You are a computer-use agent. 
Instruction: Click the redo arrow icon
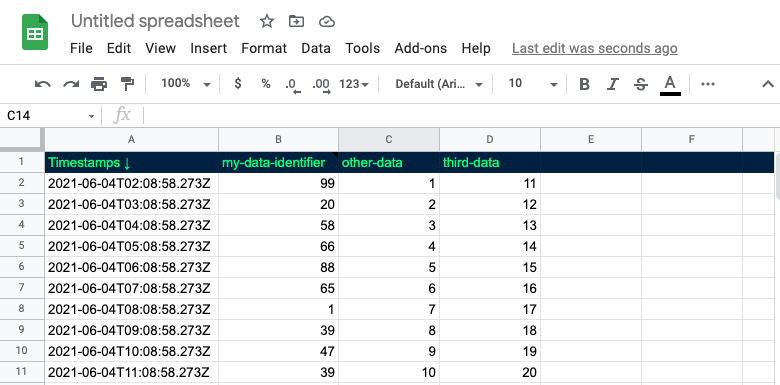click(x=71, y=85)
